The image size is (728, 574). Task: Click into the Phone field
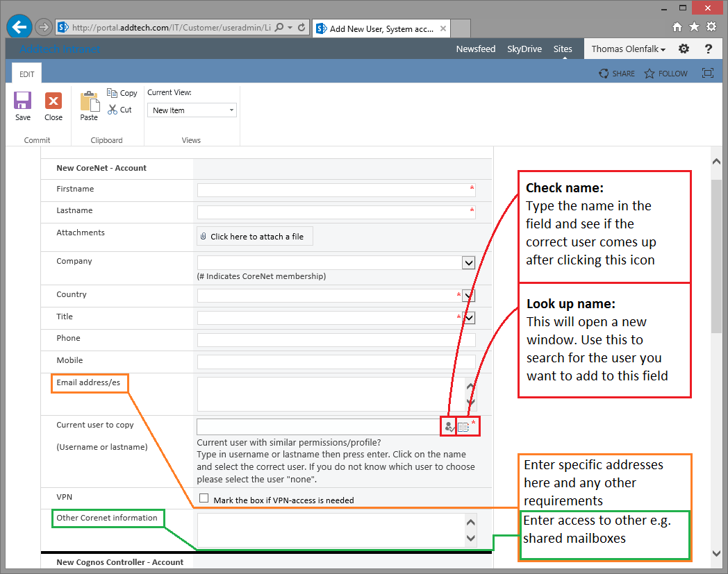(x=336, y=339)
